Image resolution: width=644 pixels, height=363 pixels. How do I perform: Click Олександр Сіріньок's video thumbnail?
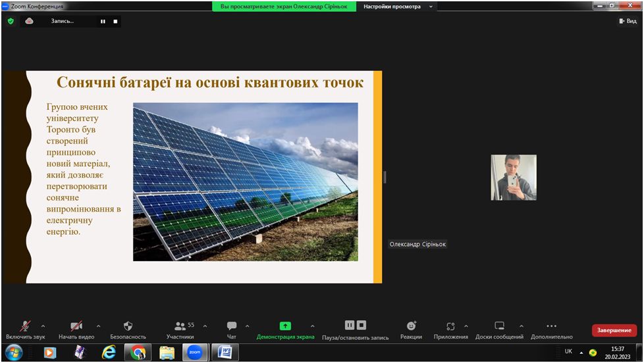coord(514,177)
